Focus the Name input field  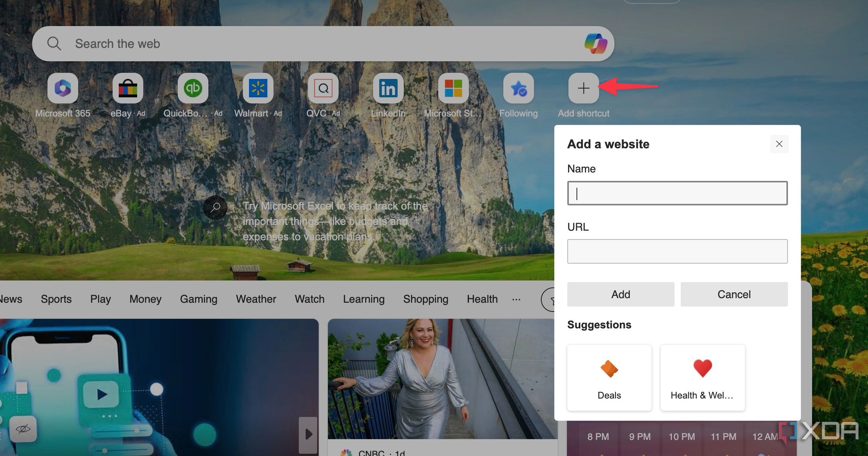[677, 193]
